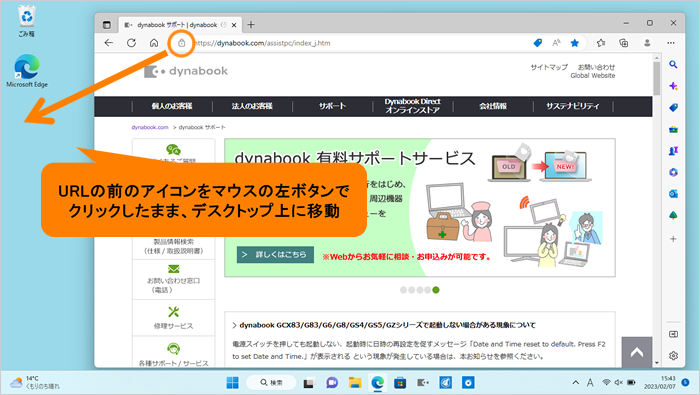Select the middle carousel dot
Viewport: 700px width, 395px height.
coord(420,290)
